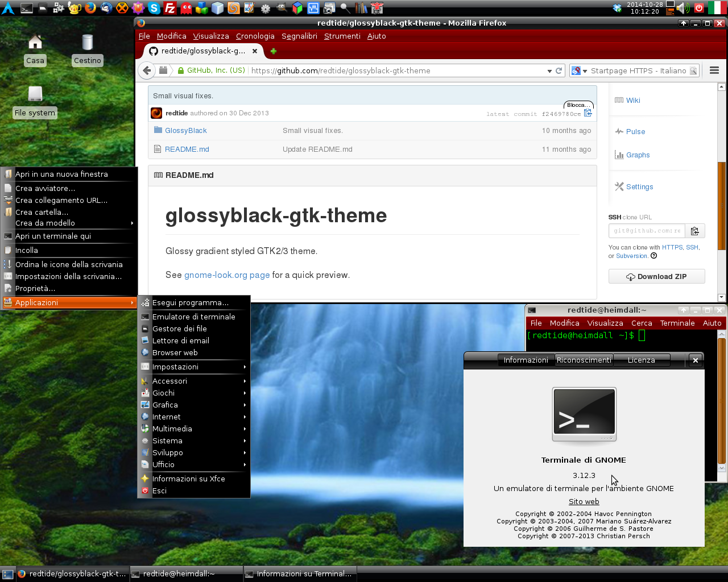Viewport: 728px width, 582px height.
Task: Open the Casa desktop icon
Action: [35, 49]
